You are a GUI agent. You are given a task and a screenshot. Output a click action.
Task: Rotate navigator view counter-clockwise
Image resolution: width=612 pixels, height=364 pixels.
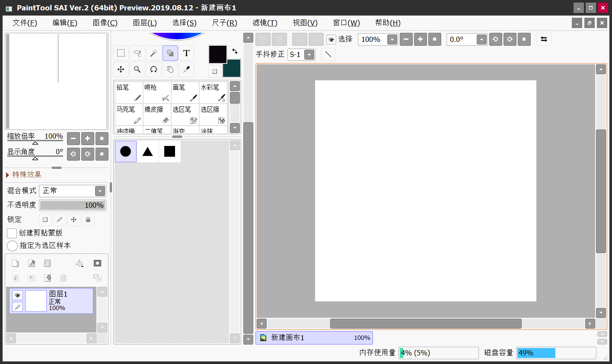(73, 154)
